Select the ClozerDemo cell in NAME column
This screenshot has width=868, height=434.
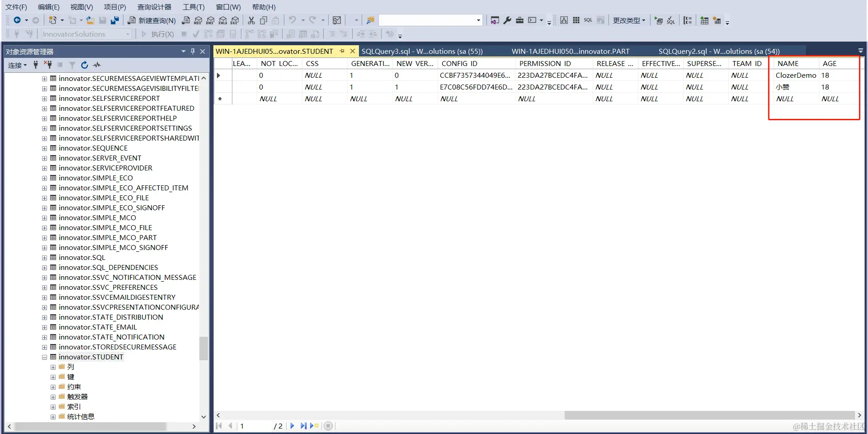[796, 75]
